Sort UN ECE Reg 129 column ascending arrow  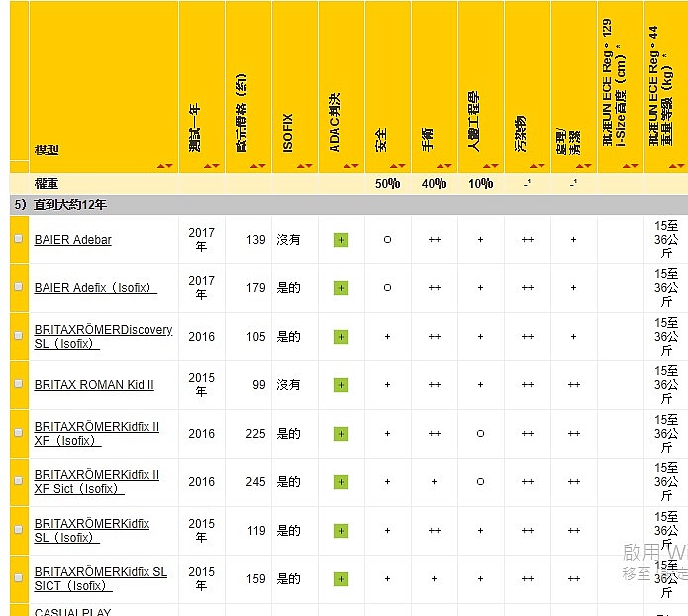tap(627, 166)
